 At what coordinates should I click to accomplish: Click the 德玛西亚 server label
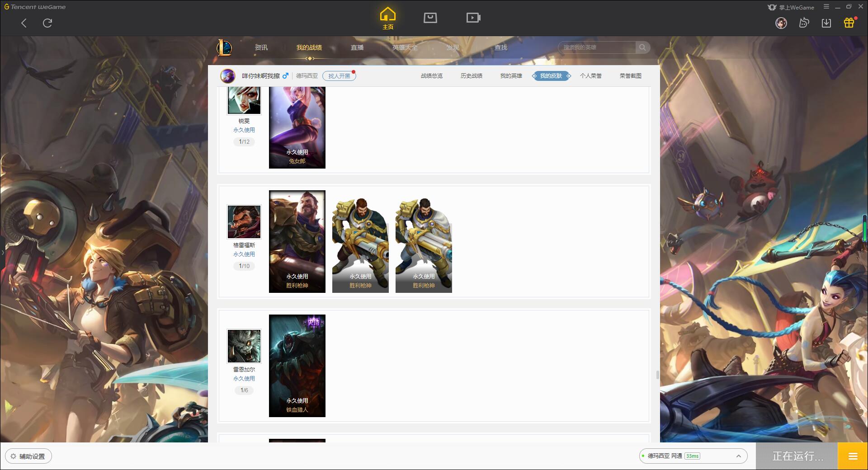point(307,76)
